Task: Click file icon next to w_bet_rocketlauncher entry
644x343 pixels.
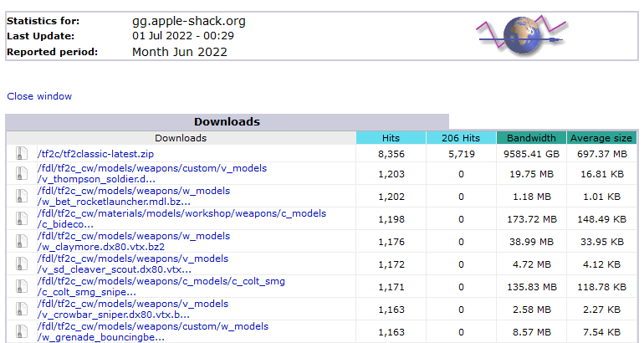Action: coord(22,196)
